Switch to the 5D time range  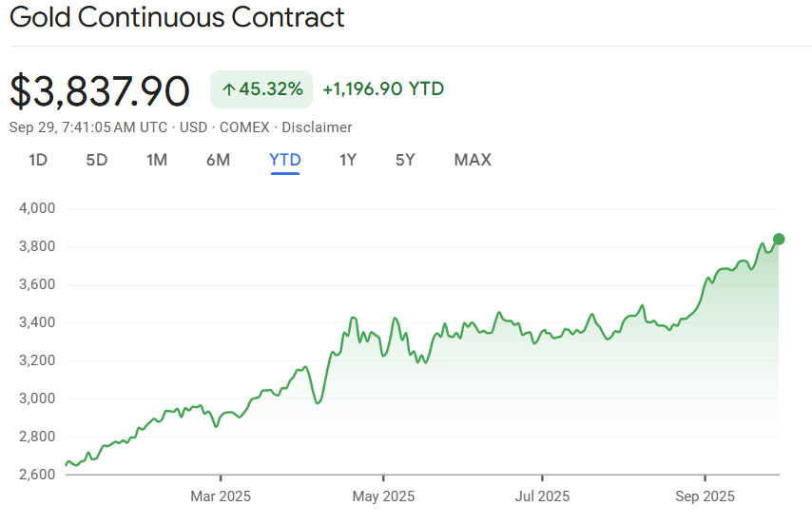tap(97, 160)
